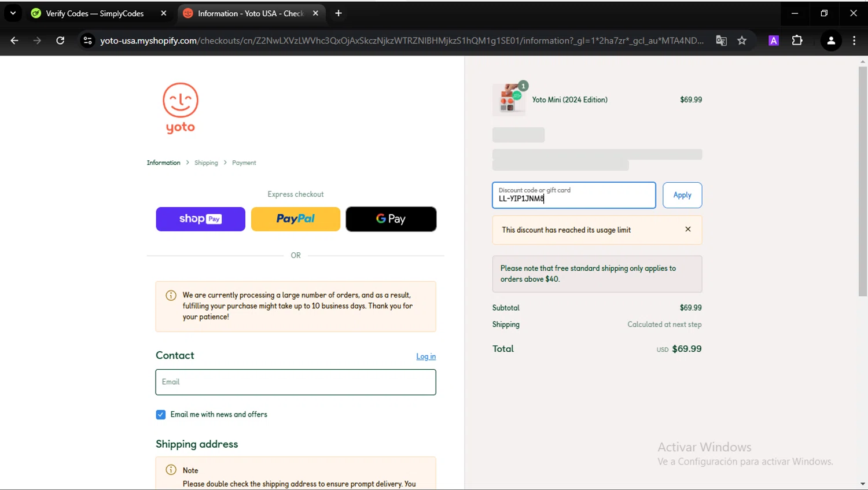This screenshot has height=490, width=868.
Task: Restore down the browser window
Action: [x=824, y=13]
